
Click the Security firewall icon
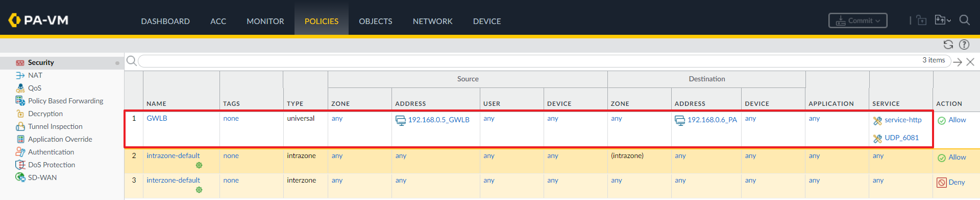20,63
